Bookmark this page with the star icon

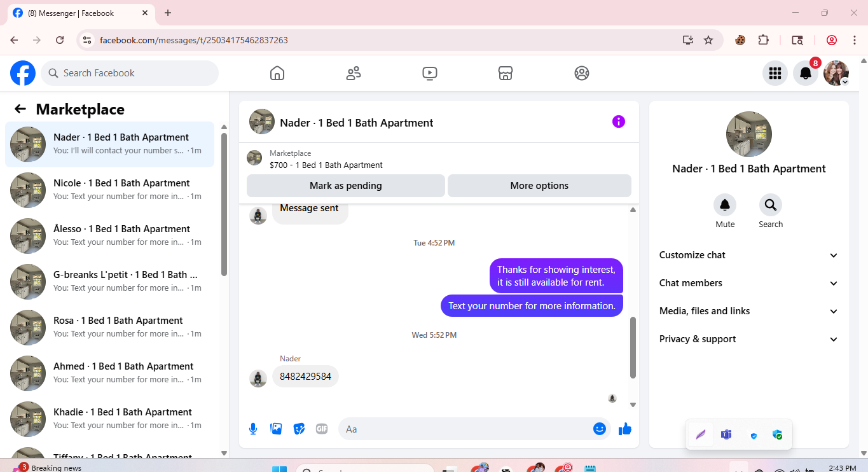708,40
